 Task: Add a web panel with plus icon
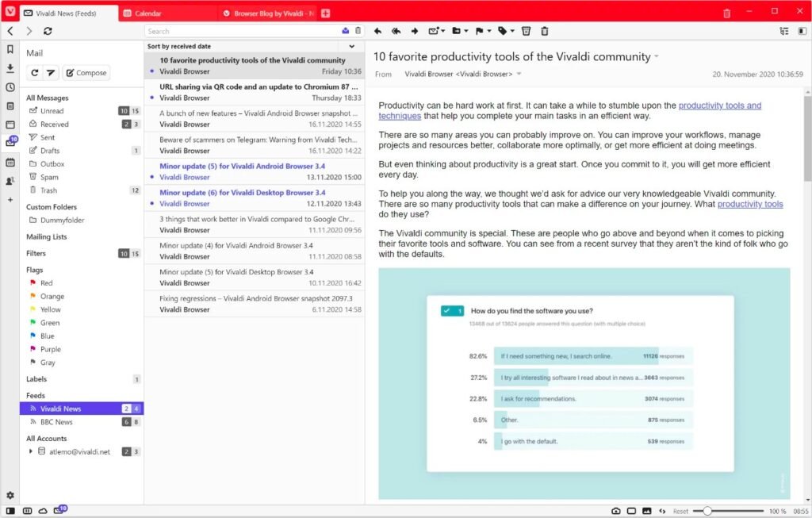10,200
